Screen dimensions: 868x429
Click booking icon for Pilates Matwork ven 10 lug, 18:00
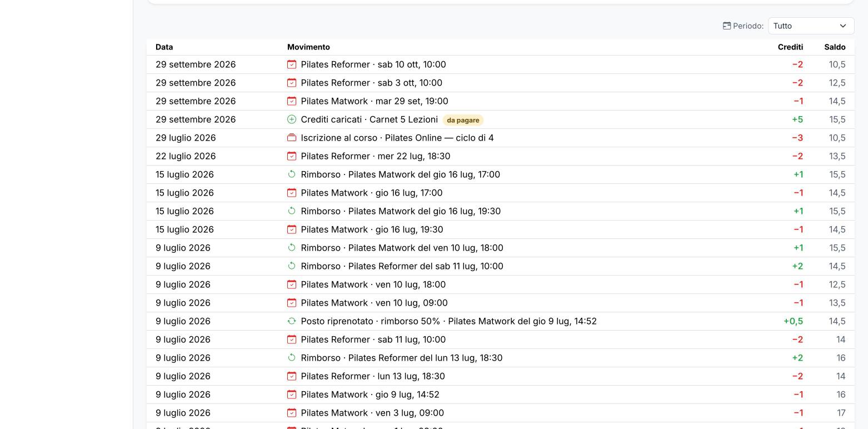[292, 285]
